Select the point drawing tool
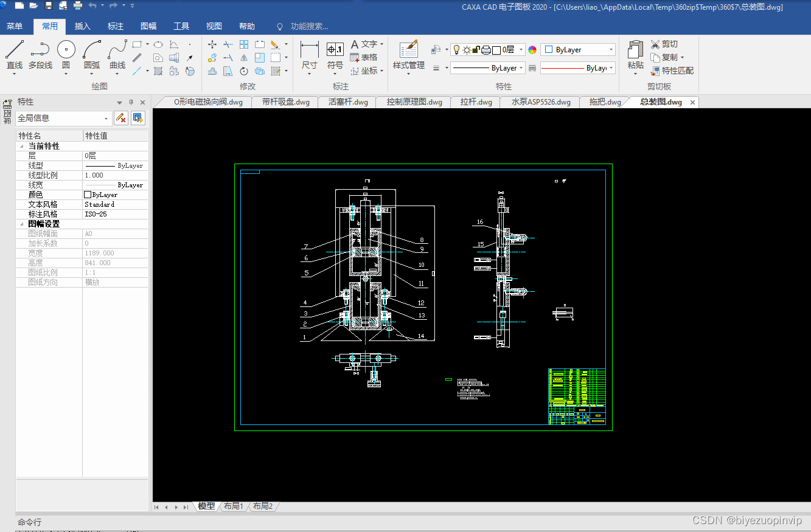The image size is (811, 532). (190, 44)
